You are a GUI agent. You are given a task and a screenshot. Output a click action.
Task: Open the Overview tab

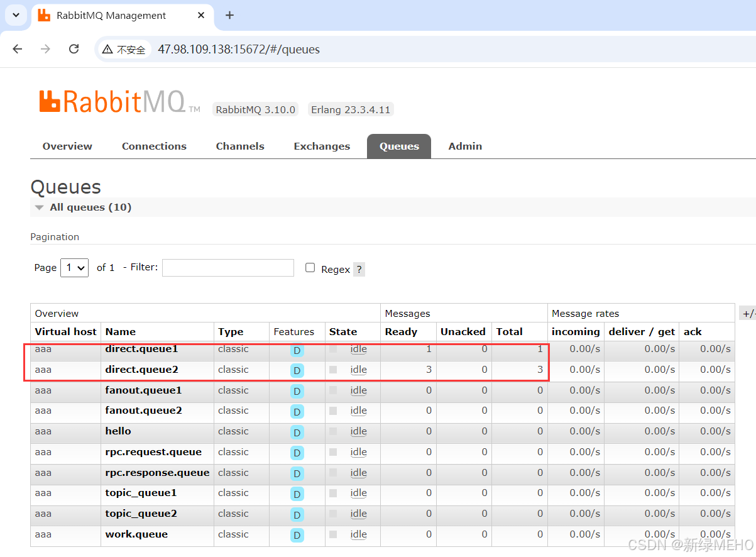tap(67, 146)
